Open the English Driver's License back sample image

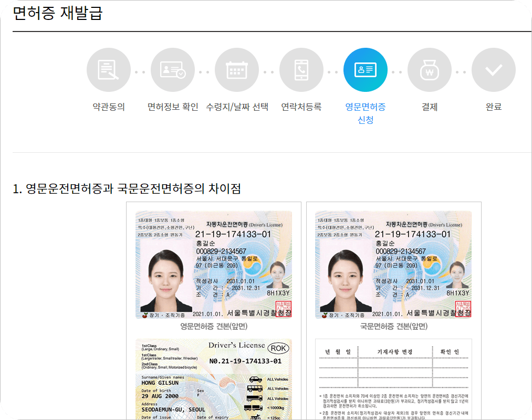(214, 379)
